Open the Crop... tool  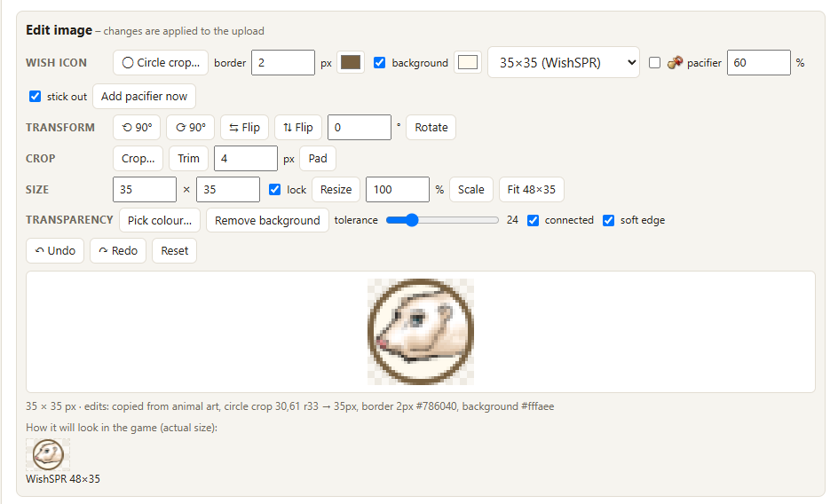[x=138, y=158]
